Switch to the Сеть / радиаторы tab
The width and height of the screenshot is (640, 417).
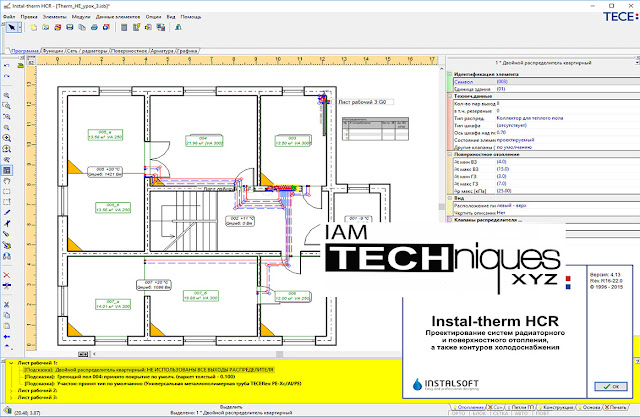(x=87, y=51)
